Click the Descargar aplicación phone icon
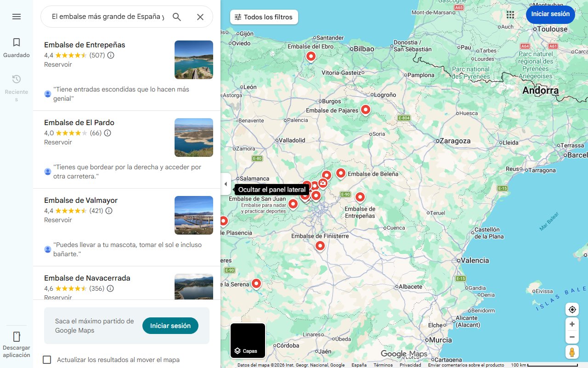Image resolution: width=588 pixels, height=368 pixels. 17,337
